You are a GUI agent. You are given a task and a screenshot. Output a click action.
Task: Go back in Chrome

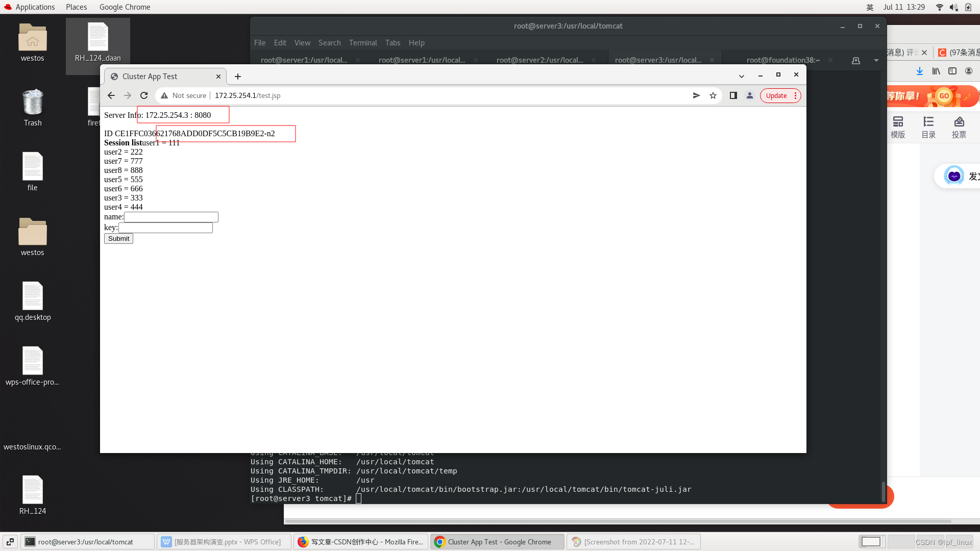(111, 95)
